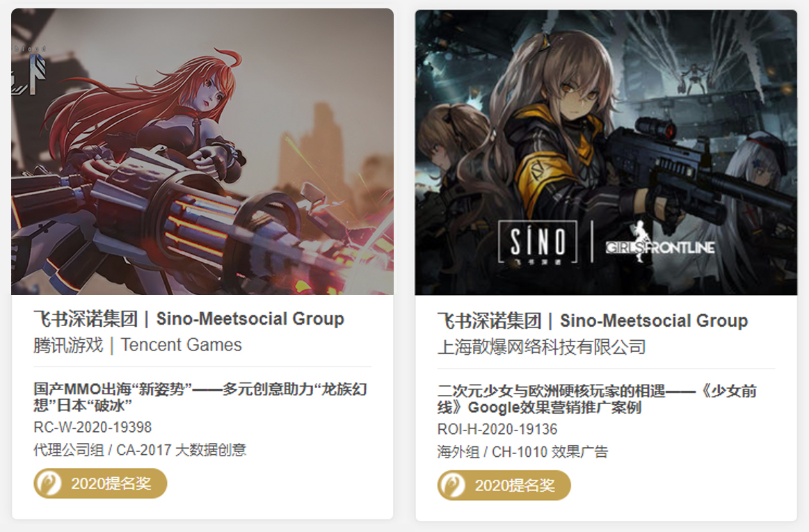Click category 海外组 / CH-1010 效果广告
This screenshot has width=809, height=532.
(x=522, y=452)
